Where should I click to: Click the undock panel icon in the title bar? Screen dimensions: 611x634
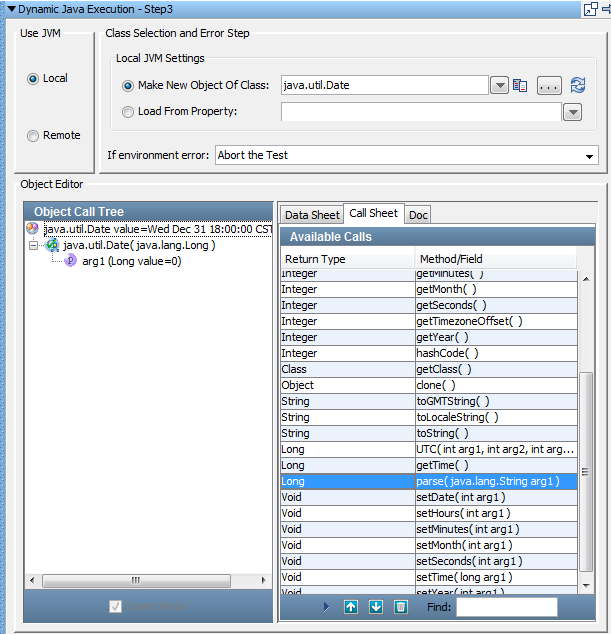click(591, 8)
